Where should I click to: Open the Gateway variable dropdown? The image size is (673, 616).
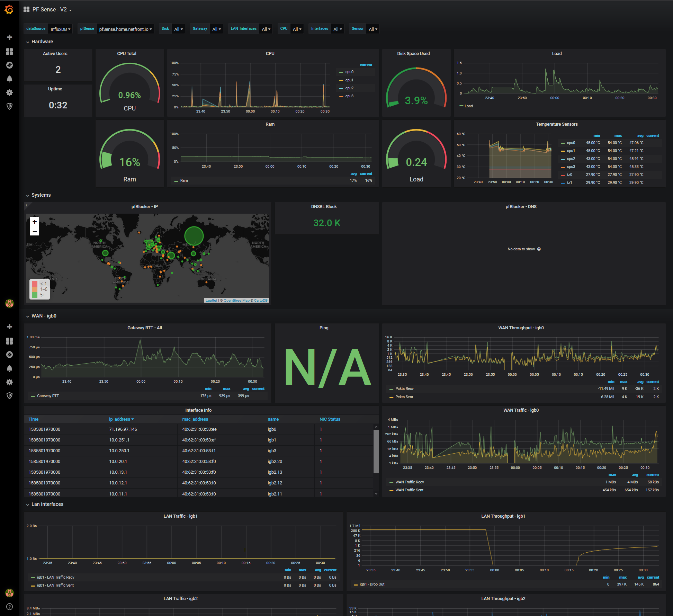pos(216,29)
